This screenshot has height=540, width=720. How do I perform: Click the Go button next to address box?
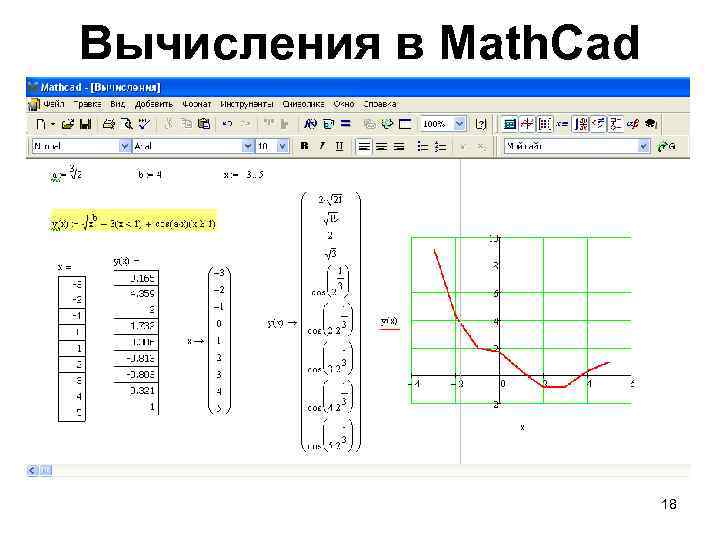(x=666, y=146)
